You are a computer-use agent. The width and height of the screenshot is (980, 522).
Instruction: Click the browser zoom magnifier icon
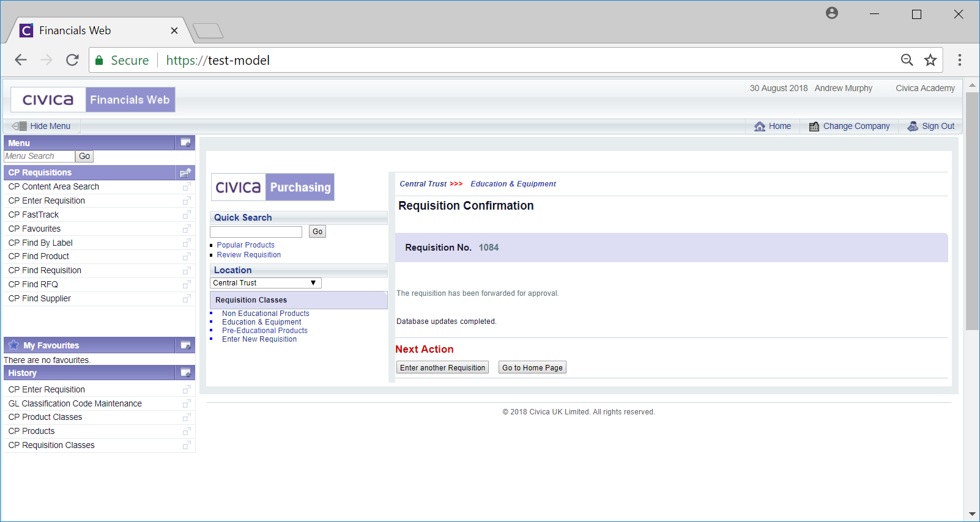tap(907, 60)
